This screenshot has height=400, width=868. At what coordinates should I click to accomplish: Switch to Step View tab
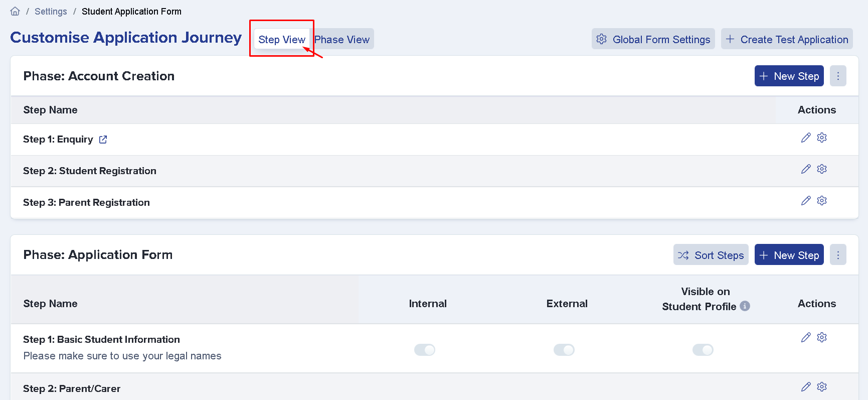pos(282,39)
